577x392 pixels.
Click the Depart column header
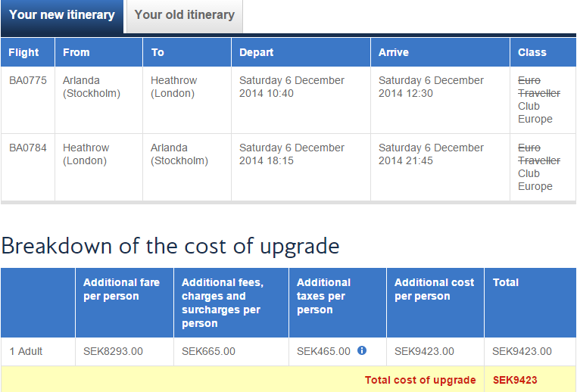pos(257,52)
